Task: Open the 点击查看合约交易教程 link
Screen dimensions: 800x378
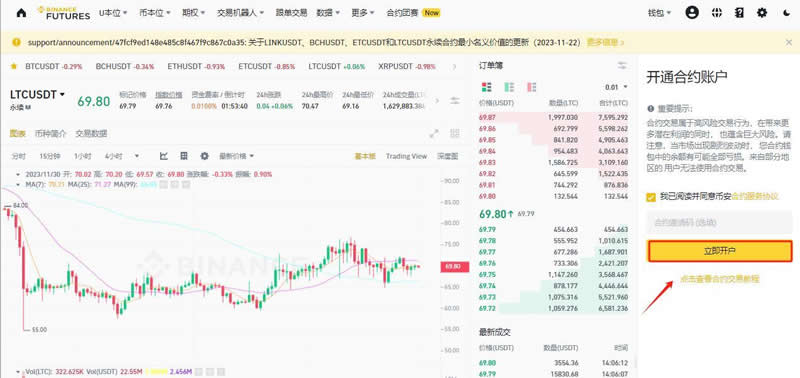Action: point(719,279)
